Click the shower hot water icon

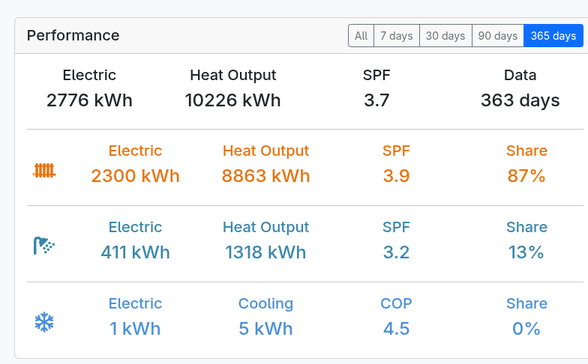pos(44,246)
